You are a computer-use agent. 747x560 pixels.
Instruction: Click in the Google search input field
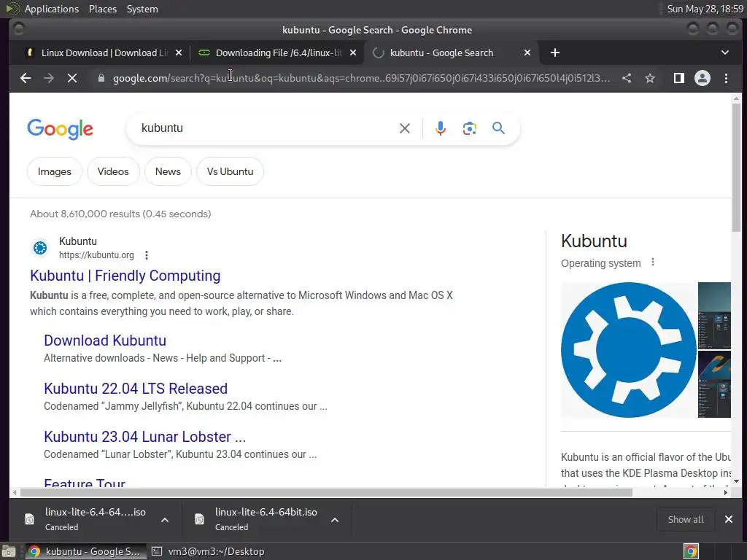coord(267,128)
